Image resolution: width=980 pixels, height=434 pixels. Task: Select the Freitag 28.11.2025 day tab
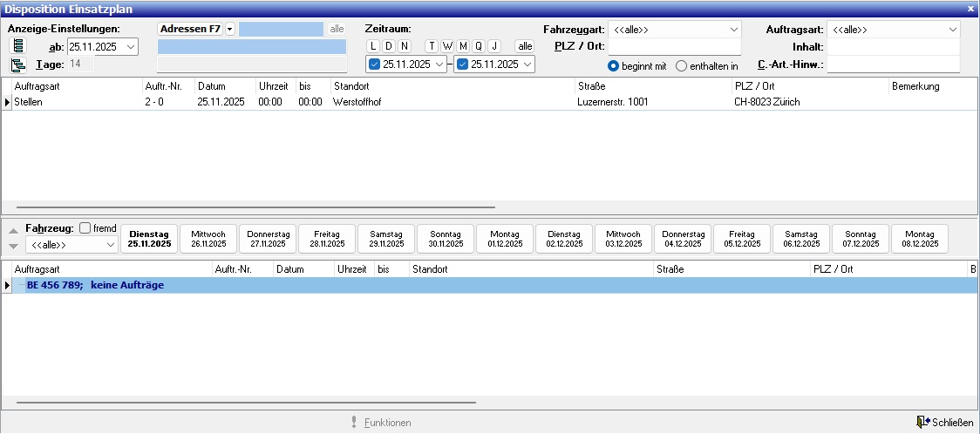tap(327, 239)
